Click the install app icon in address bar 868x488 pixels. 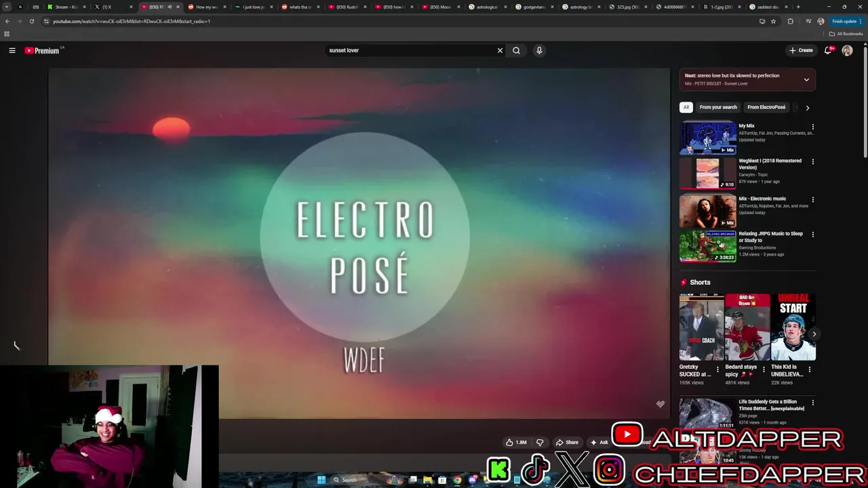[x=762, y=21]
